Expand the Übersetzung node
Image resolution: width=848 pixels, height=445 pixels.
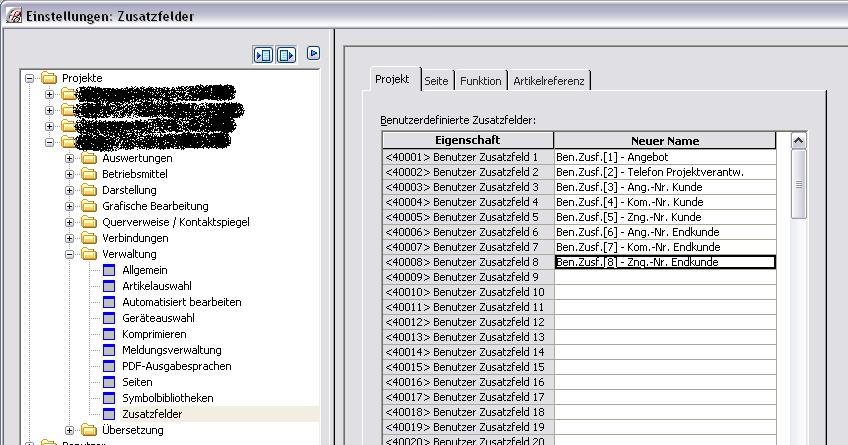pyautogui.click(x=69, y=430)
